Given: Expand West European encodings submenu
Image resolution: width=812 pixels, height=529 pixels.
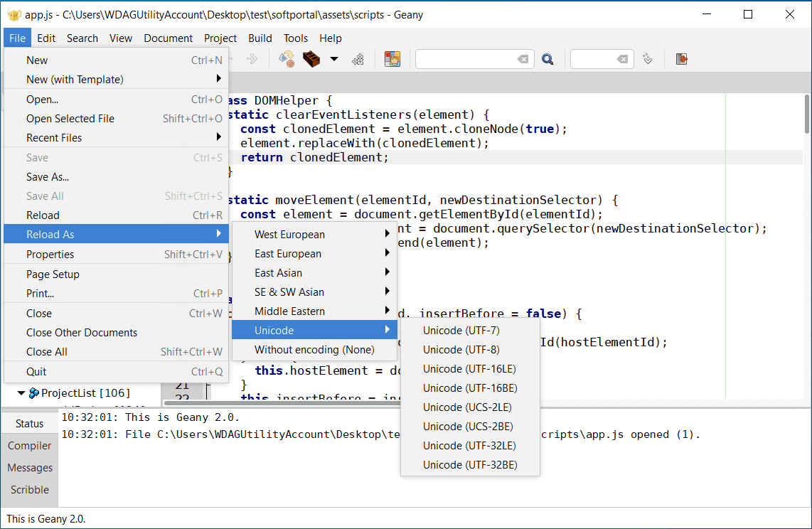Looking at the screenshot, I should [314, 235].
